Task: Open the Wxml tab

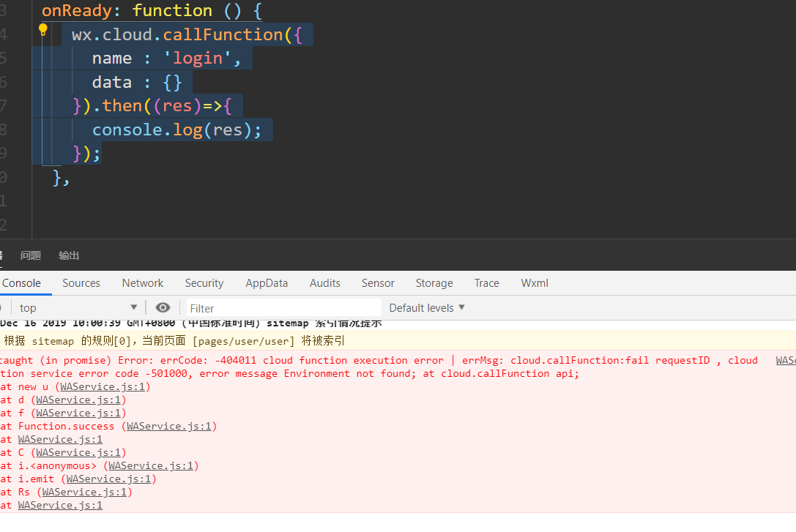Action: (535, 283)
